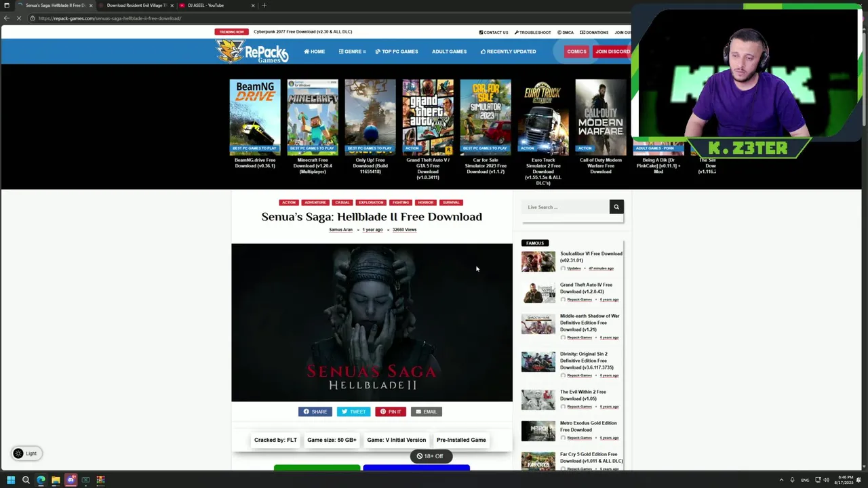The height and width of the screenshot is (488, 868).
Task: Go to HOME in the navigation bar
Action: (314, 52)
